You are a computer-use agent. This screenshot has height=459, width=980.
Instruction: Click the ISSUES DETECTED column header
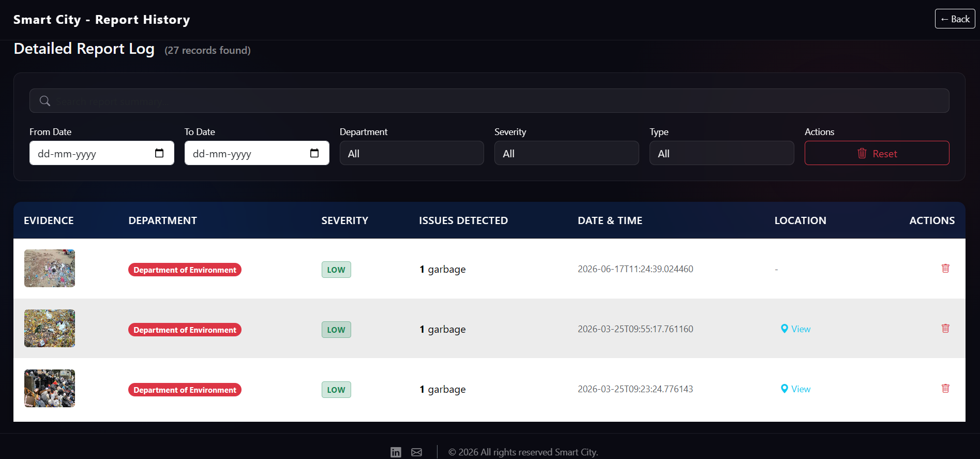(x=463, y=220)
